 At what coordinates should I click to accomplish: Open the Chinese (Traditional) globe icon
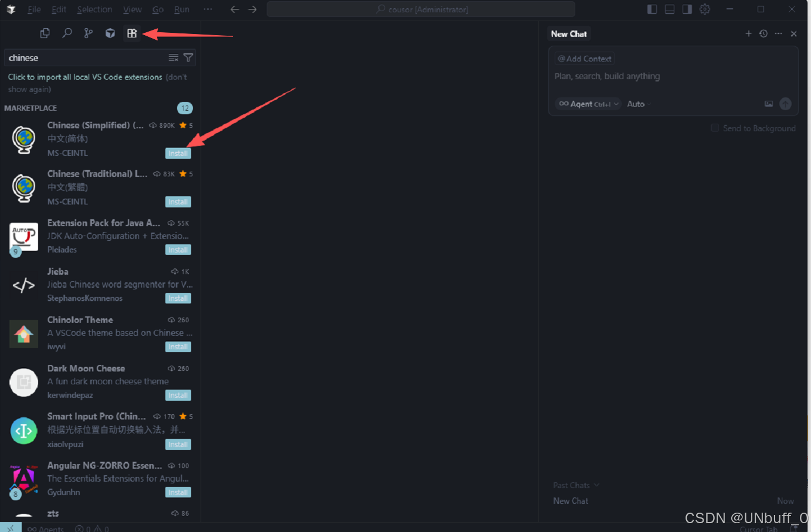pyautogui.click(x=24, y=188)
